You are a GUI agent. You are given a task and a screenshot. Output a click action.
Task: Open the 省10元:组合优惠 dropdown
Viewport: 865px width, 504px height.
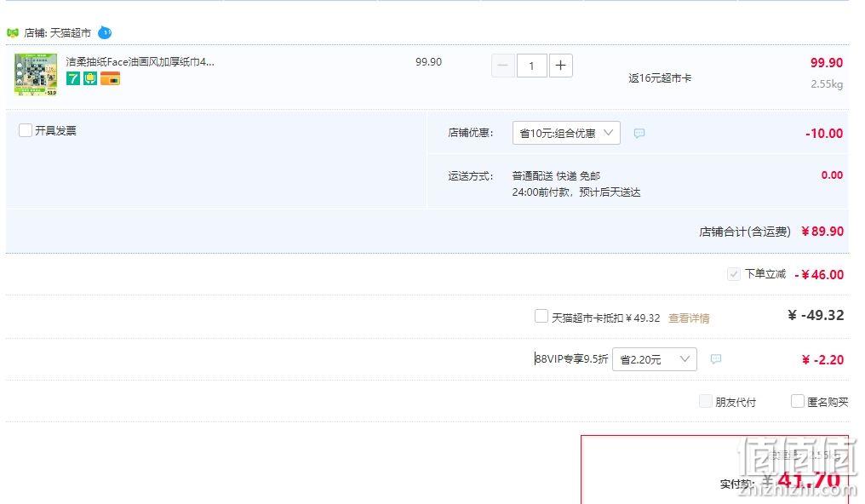566,133
